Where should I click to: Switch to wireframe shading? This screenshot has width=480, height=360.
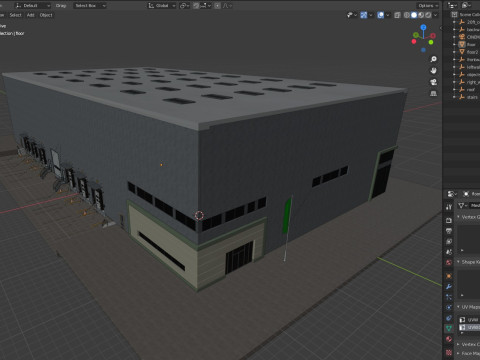point(407,15)
